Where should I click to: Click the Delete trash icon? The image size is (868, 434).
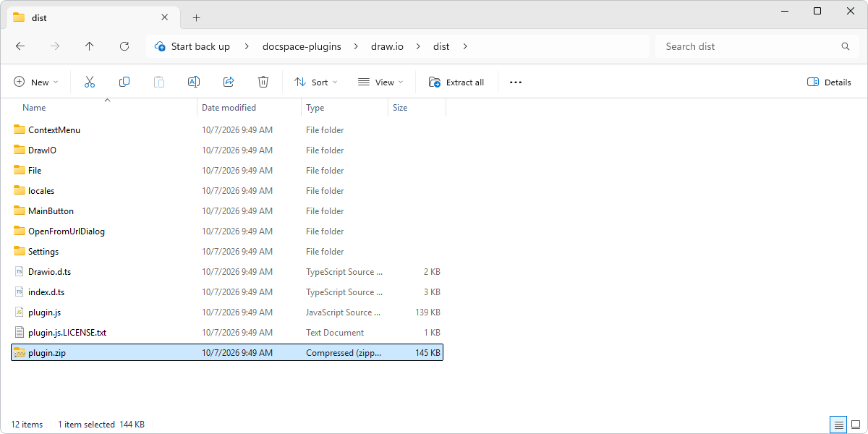pyautogui.click(x=263, y=82)
